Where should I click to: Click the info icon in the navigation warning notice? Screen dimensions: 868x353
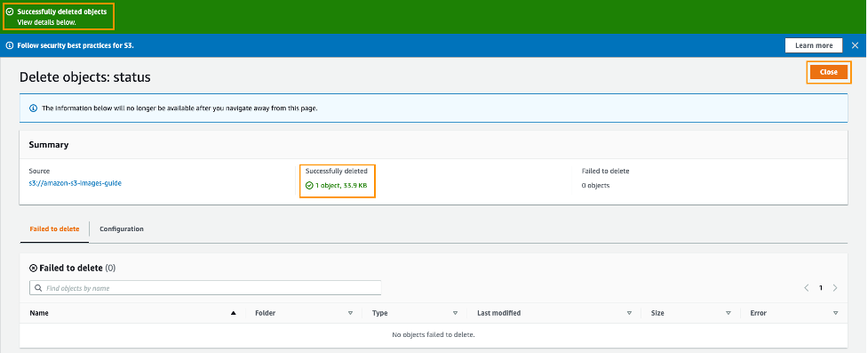click(x=33, y=108)
